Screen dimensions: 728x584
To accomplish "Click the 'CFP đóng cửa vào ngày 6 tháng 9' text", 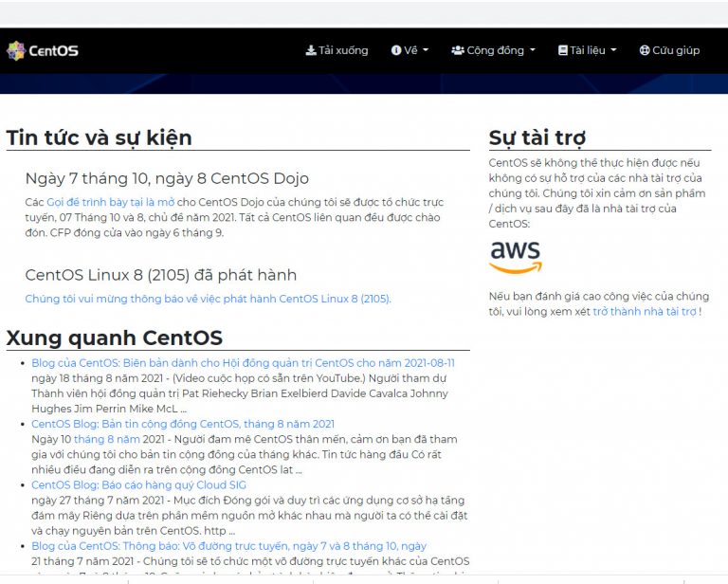I will point(136,233).
